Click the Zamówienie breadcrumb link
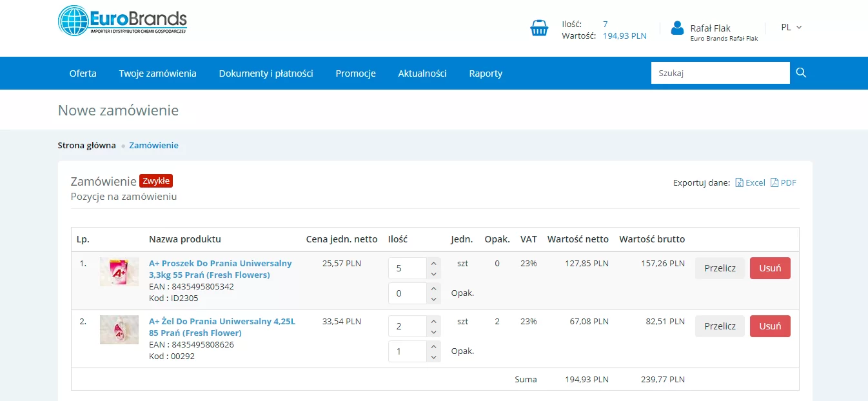 click(154, 146)
